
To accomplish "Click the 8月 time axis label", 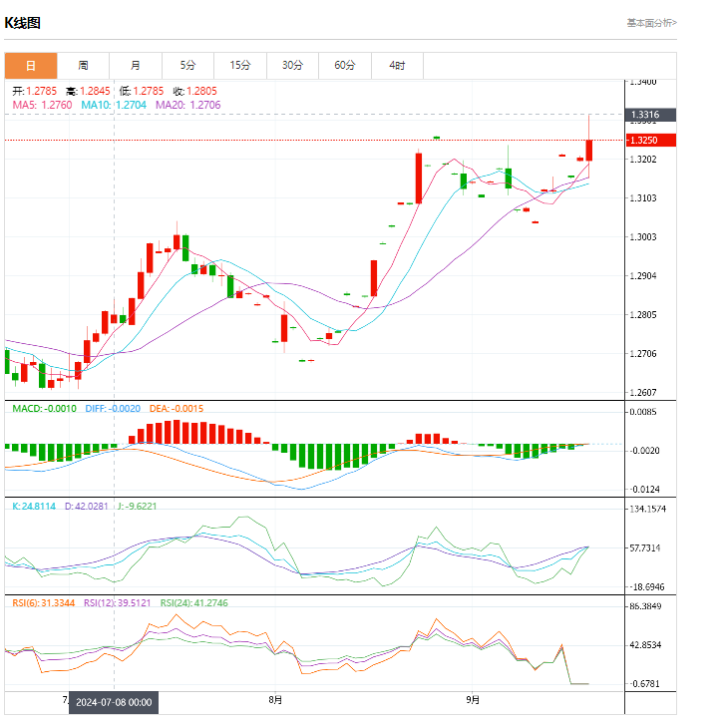I will (x=275, y=700).
